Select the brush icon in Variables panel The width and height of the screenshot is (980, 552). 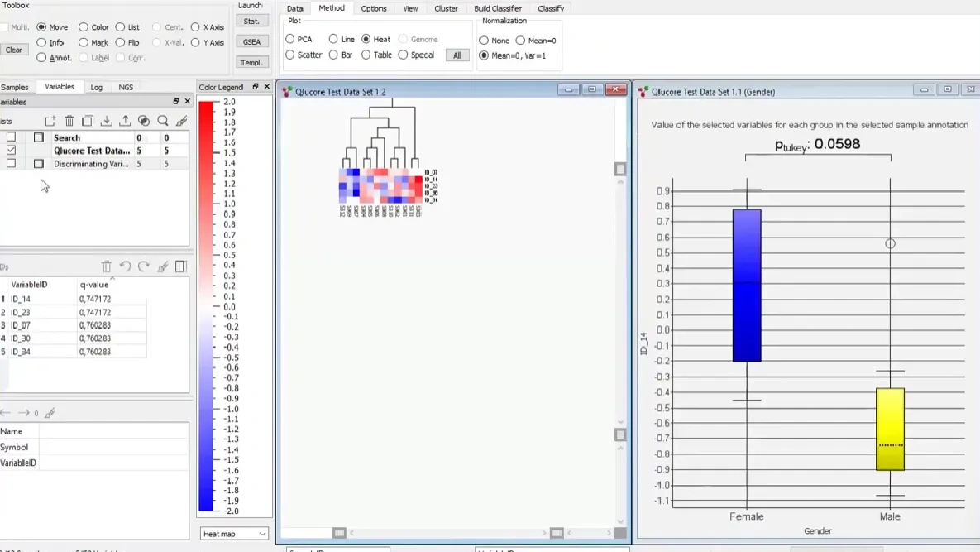click(x=184, y=121)
